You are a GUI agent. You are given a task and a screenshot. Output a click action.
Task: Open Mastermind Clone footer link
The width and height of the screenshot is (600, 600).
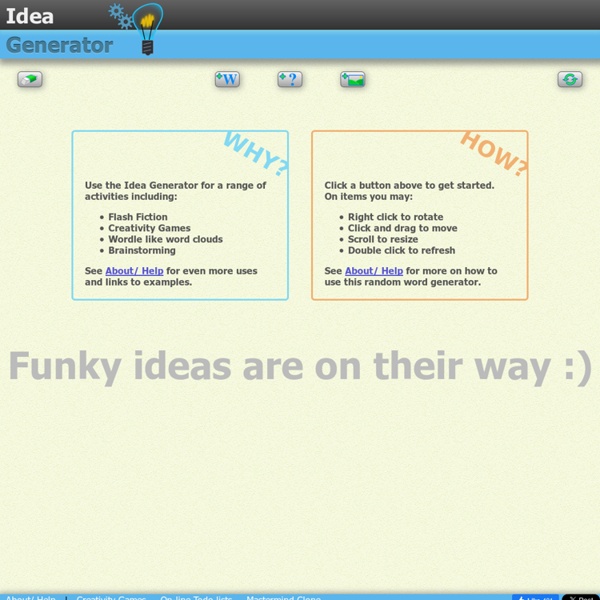pos(285,597)
